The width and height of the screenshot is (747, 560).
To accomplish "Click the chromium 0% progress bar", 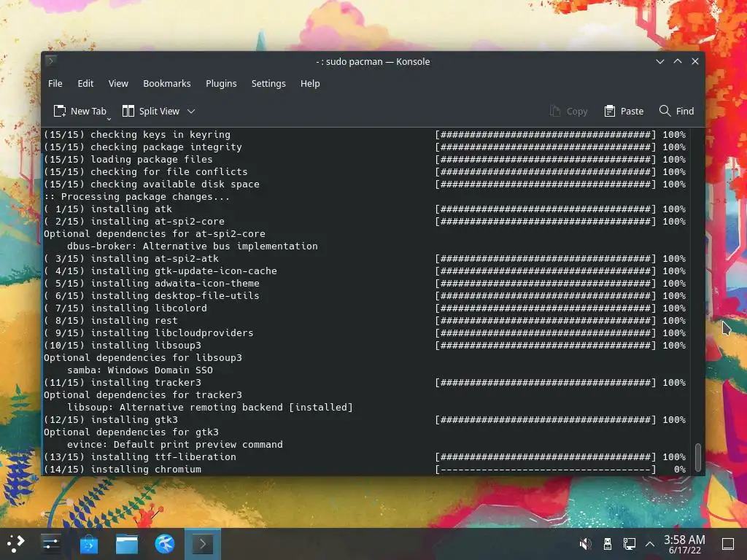I will (x=546, y=469).
